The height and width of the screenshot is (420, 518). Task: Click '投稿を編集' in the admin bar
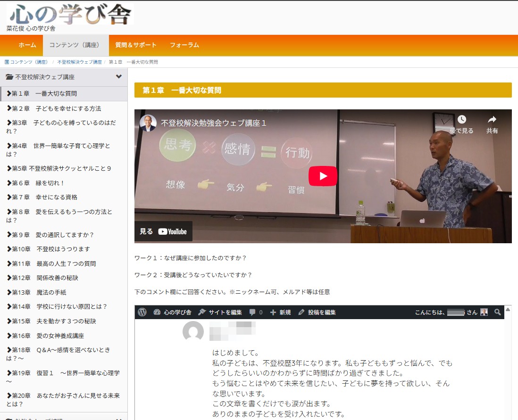click(x=317, y=312)
